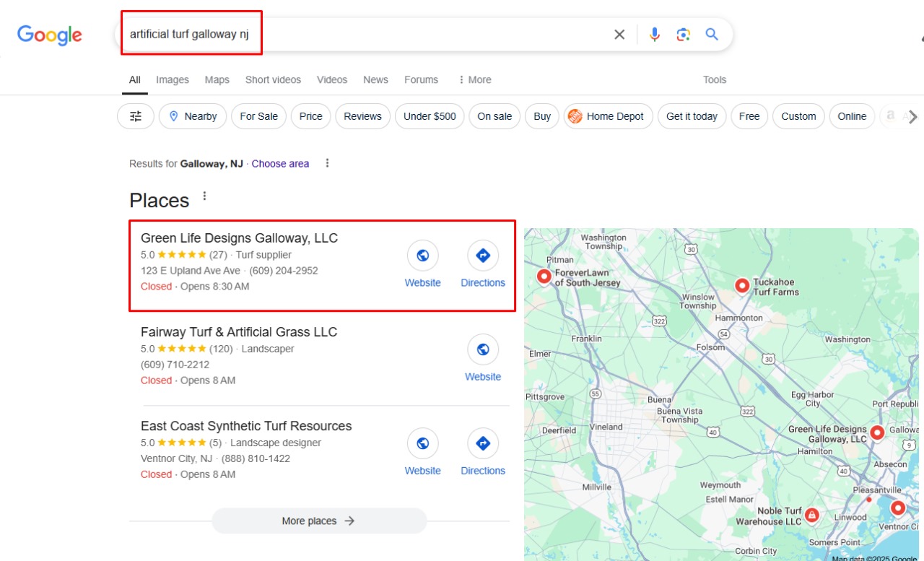Start voice search with microphone icon
924x561 pixels.
(x=655, y=35)
